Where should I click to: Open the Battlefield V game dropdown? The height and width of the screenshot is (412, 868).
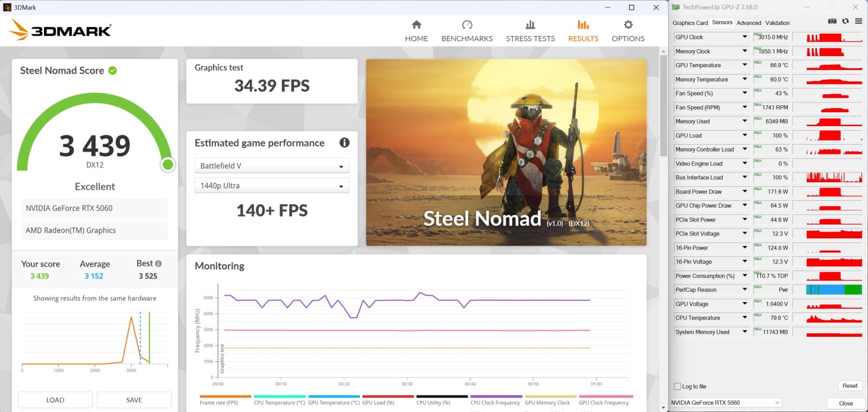pos(272,165)
